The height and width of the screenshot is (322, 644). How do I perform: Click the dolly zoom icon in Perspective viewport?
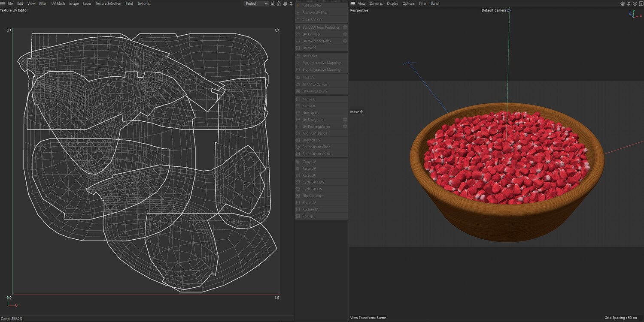[629, 3]
